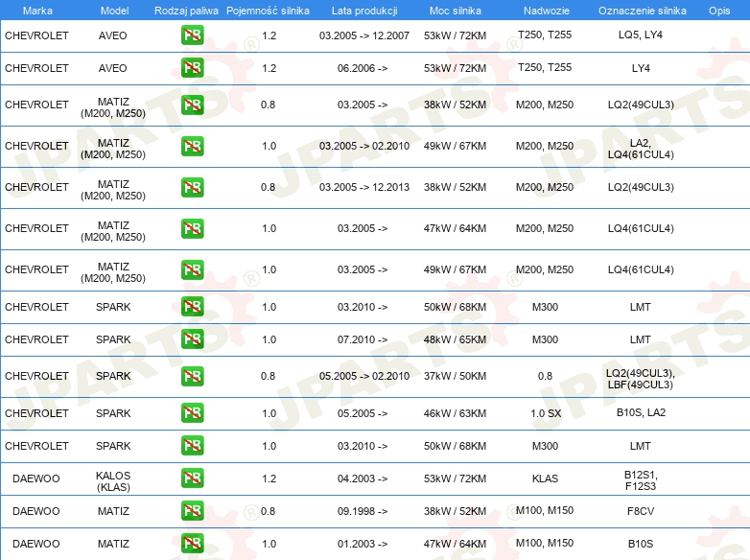Click the Nadwozie column header

coord(547,11)
